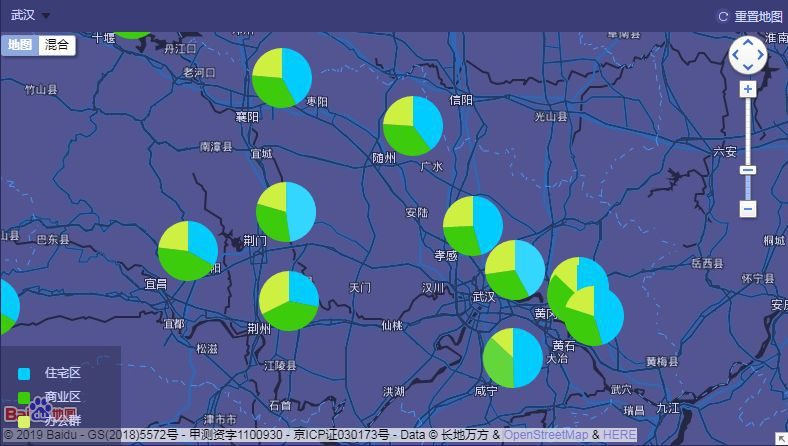The width and height of the screenshot is (788, 446).
Task: Select the pie chart near 襄阳 and 枣阳
Action: click(x=282, y=78)
